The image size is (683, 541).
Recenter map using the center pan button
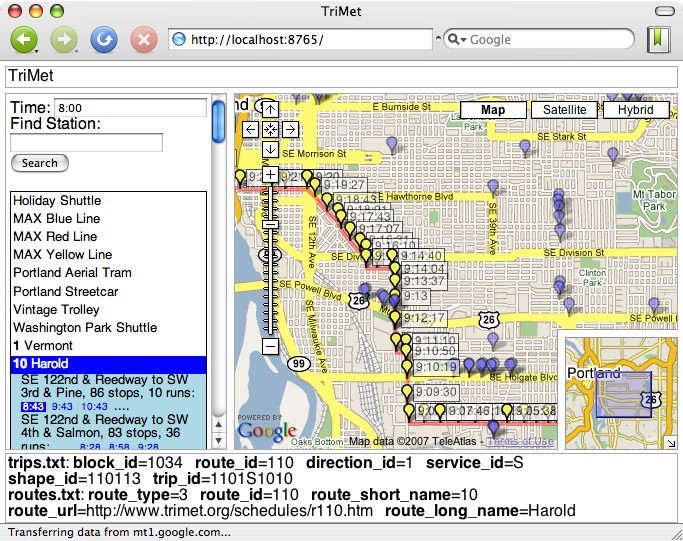pos(269,129)
